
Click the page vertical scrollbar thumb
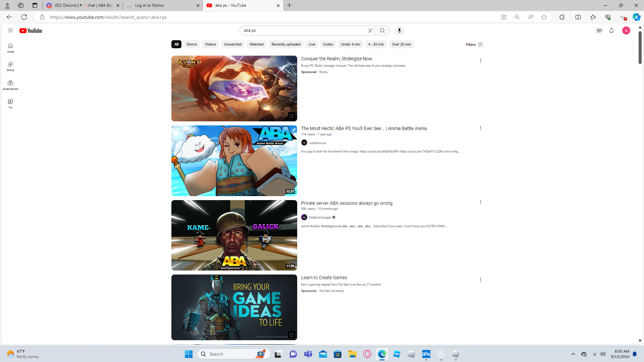click(640, 48)
